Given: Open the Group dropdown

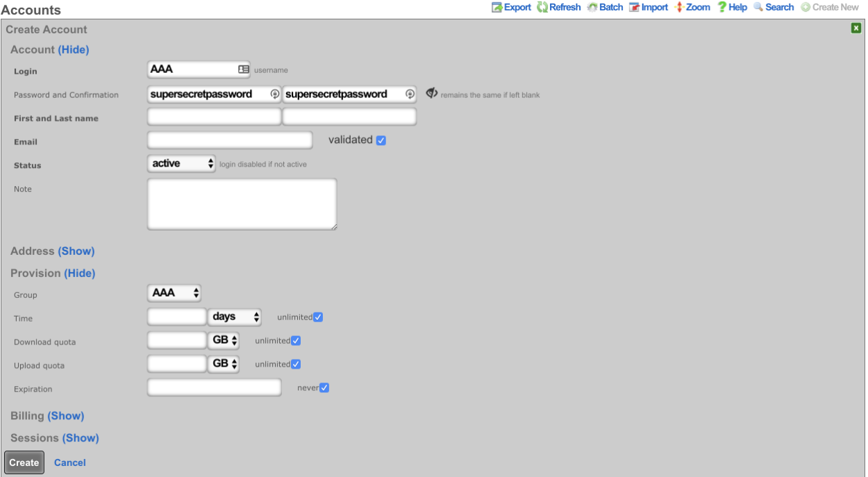Looking at the screenshot, I should [174, 293].
